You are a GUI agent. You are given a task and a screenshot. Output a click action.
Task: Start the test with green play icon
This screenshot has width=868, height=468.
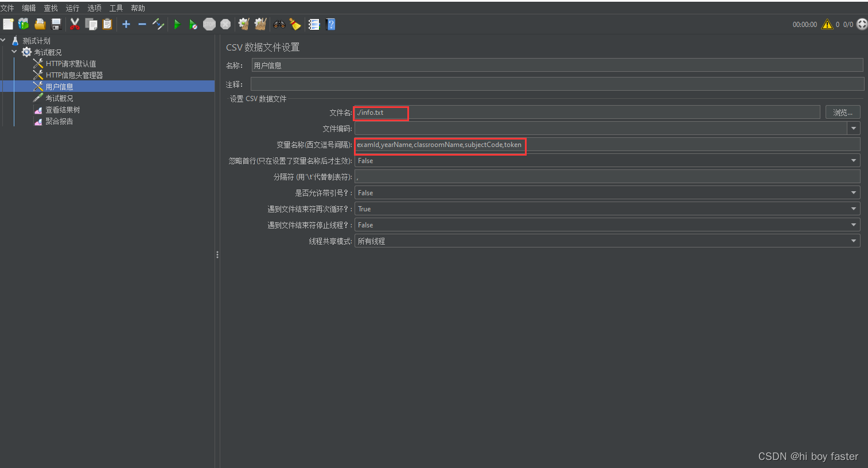[x=177, y=24]
